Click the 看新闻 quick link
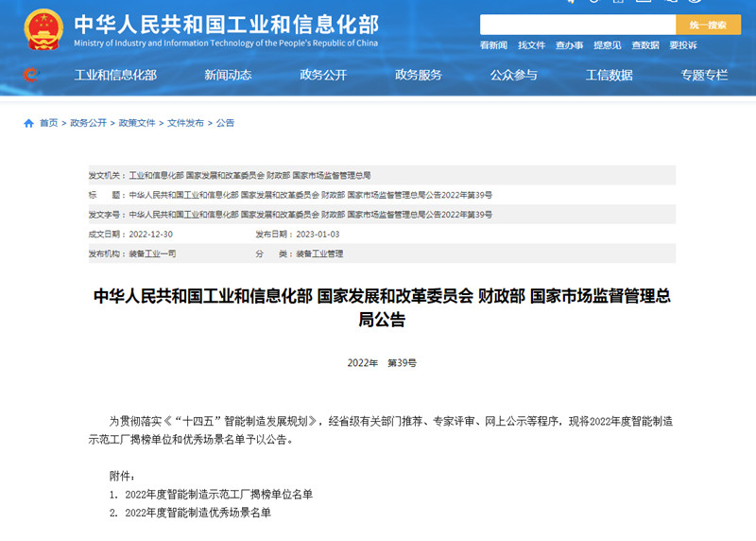The width and height of the screenshot is (756, 541). click(x=493, y=45)
